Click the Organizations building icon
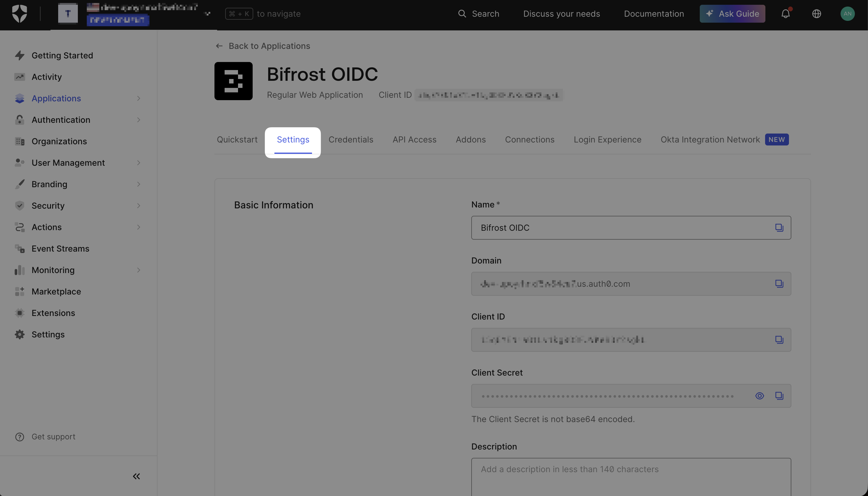Image resolution: width=868 pixels, height=496 pixels. pos(19,141)
